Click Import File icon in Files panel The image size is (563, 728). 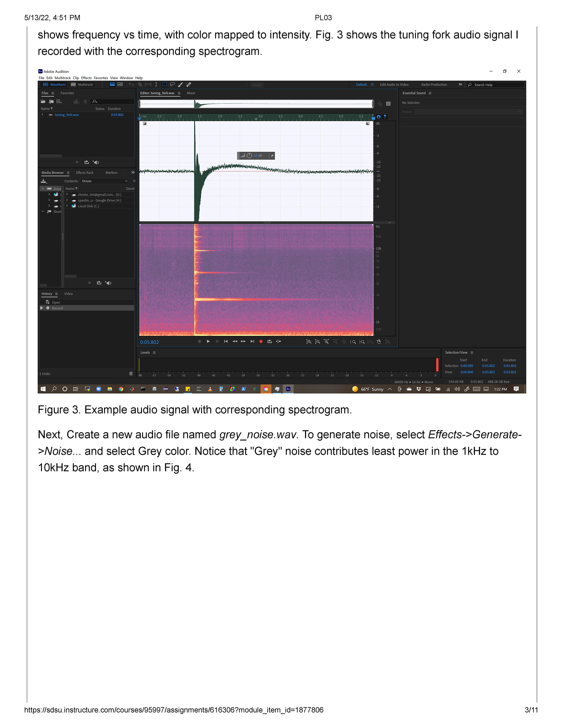[51, 101]
